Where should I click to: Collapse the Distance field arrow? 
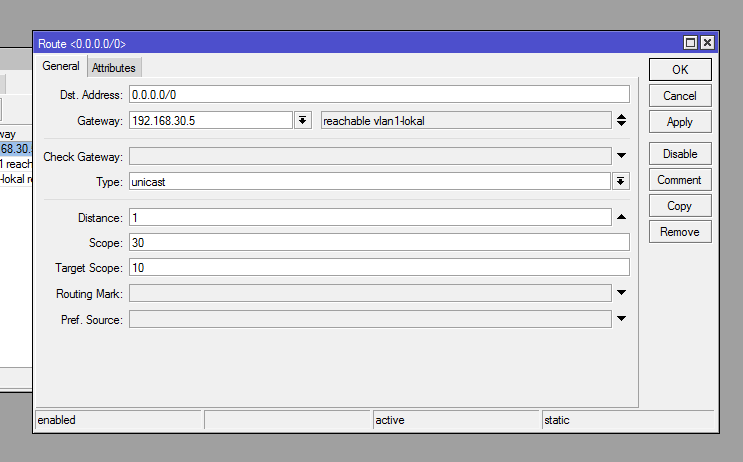(x=622, y=217)
